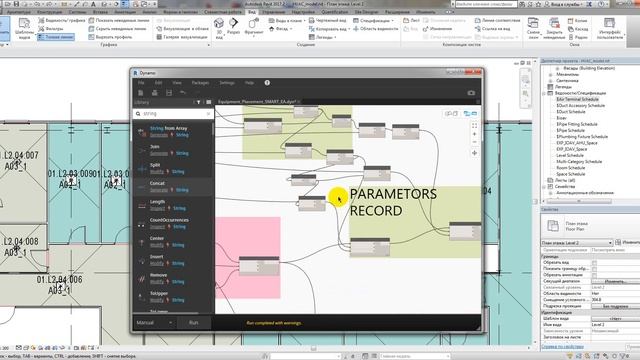Click Revisions tool in sheet composition
640x360 pixels.
tap(438, 29)
